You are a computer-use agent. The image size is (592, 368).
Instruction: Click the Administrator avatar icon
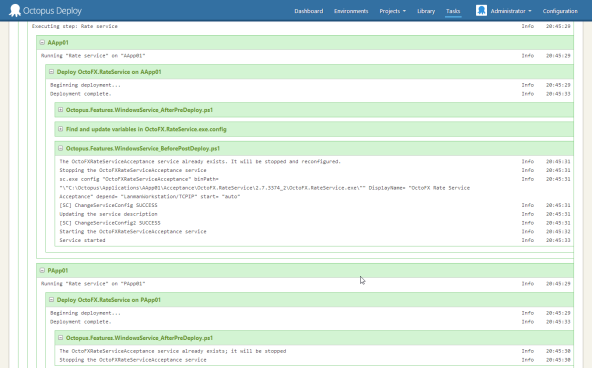click(481, 11)
